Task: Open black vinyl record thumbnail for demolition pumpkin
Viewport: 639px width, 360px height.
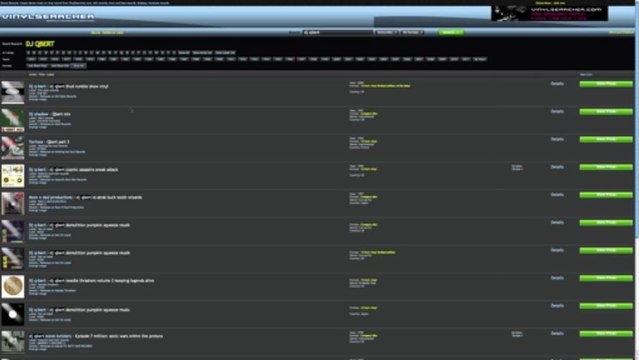Action: click(x=13, y=314)
